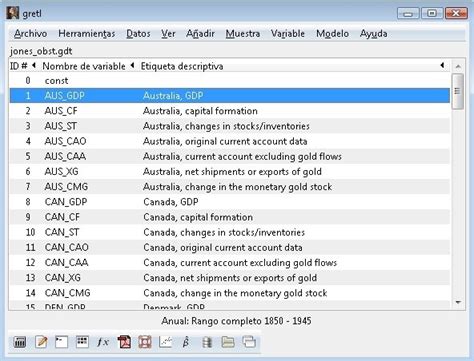The height and width of the screenshot is (361, 474).
Task: Click the vertical scrollbar thumb
Action: [x=457, y=91]
